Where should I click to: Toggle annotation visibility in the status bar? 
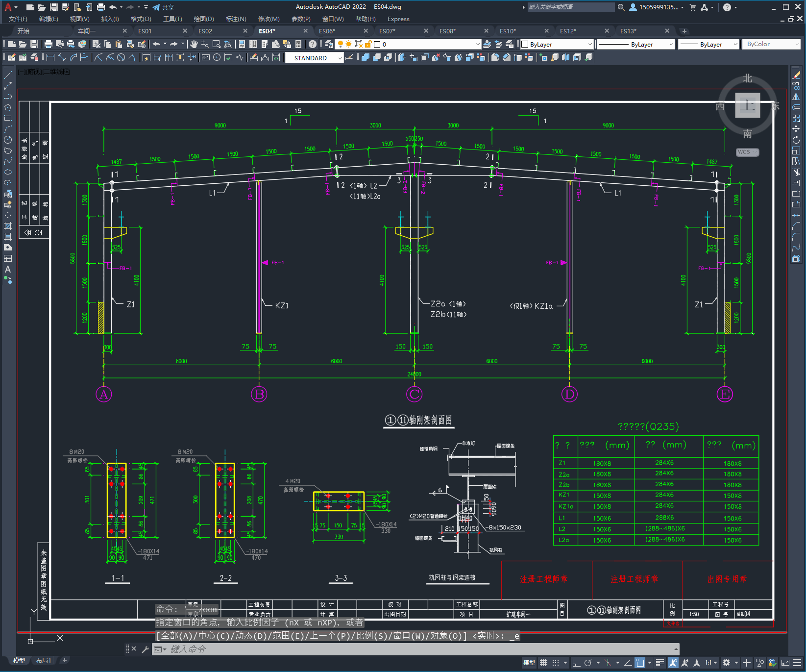point(673,663)
